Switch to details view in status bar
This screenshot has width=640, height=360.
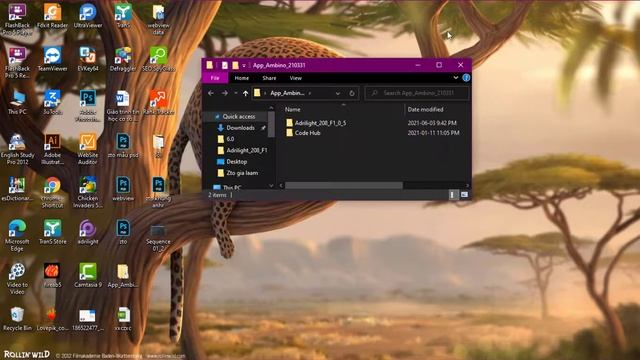pos(452,195)
